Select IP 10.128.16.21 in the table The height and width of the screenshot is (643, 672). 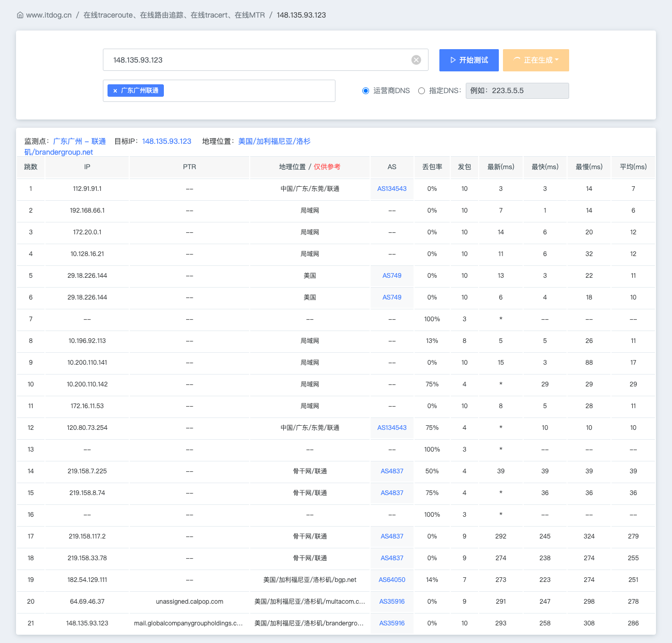tap(87, 254)
